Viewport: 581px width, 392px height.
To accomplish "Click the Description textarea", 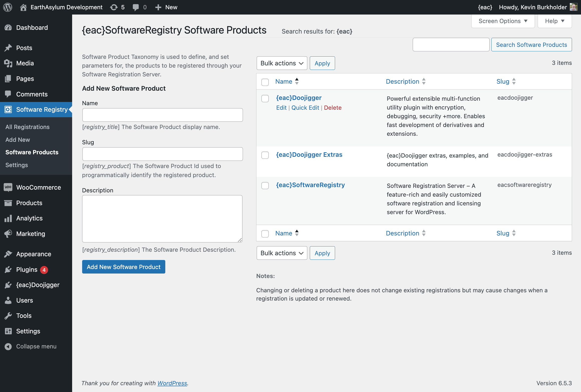I will point(162,219).
